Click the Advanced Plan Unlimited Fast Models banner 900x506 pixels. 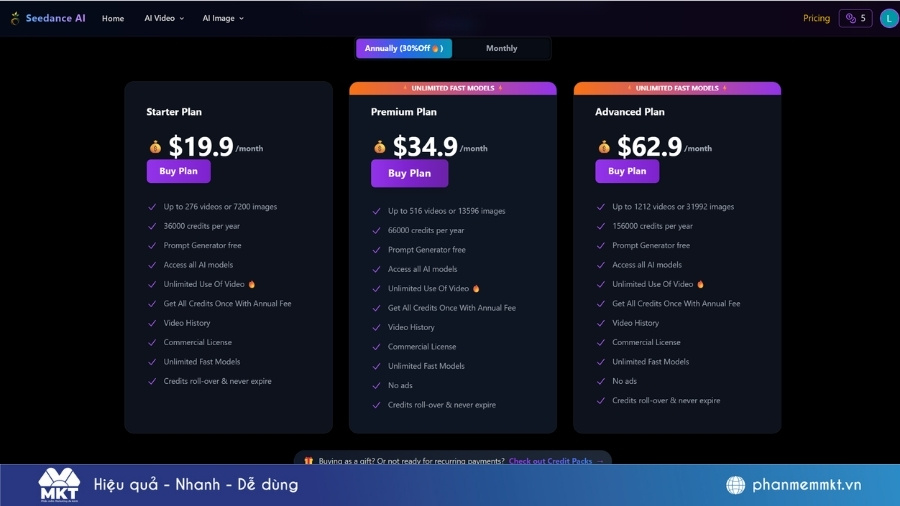coord(677,88)
